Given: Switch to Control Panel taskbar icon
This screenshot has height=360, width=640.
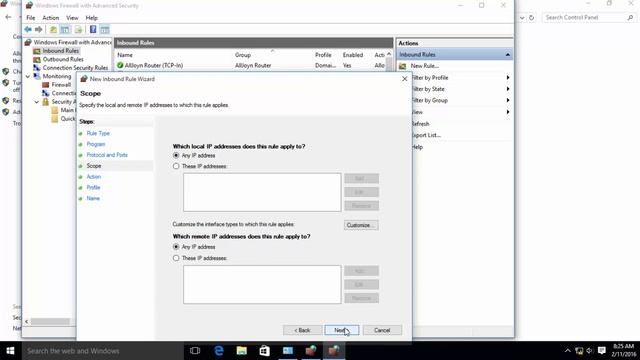Looking at the screenshot, I should click(288, 351).
